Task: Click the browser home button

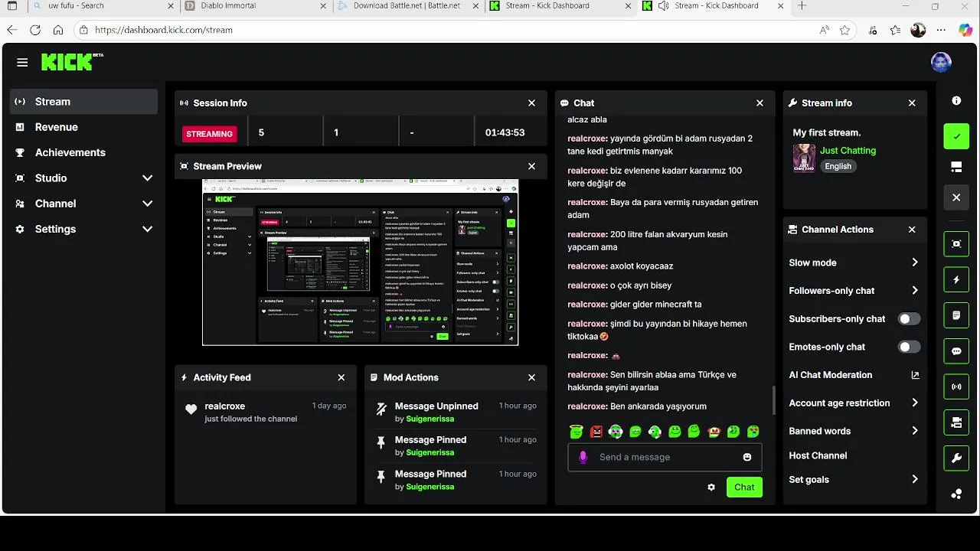Action: click(x=58, y=30)
